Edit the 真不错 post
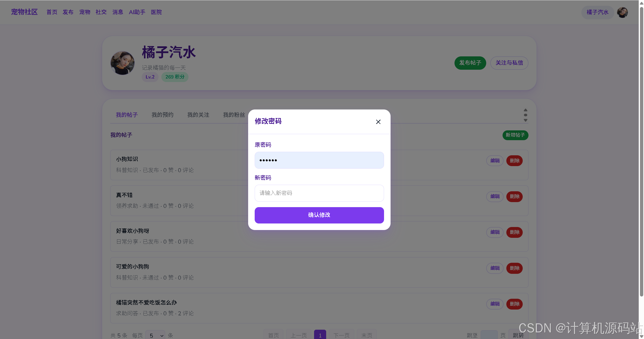This screenshot has height=339, width=644. tap(495, 196)
